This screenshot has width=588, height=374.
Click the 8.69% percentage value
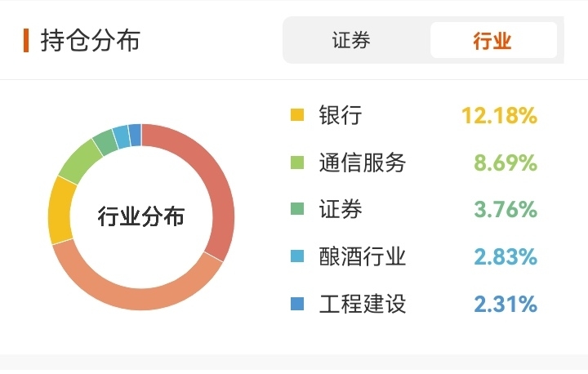click(505, 163)
